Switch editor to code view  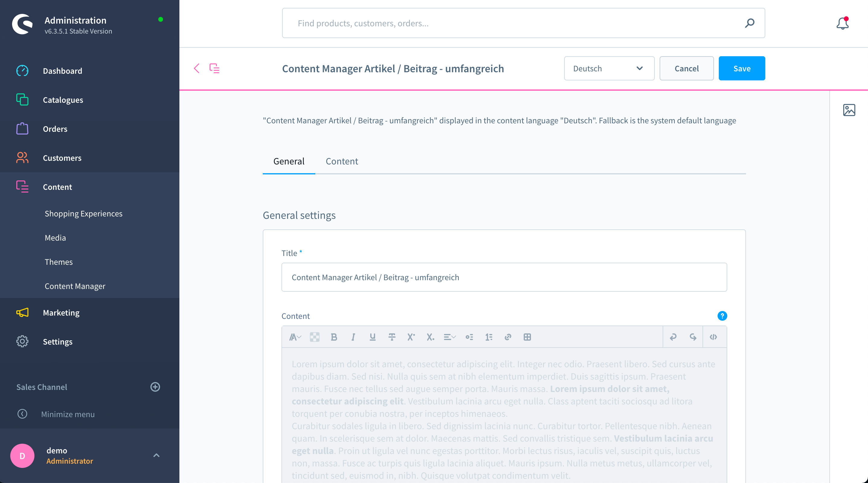[713, 337]
